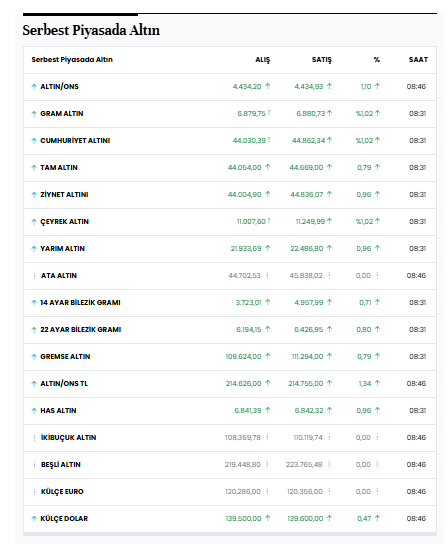Click the arrow next to TAM ALTIN buy price 44.054,00
This screenshot has height=547, width=448.
coord(268,167)
